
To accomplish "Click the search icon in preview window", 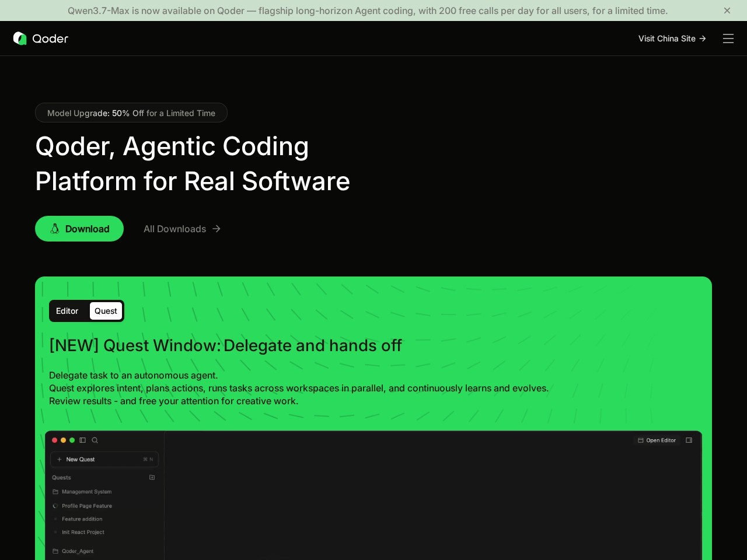I will pos(95,440).
